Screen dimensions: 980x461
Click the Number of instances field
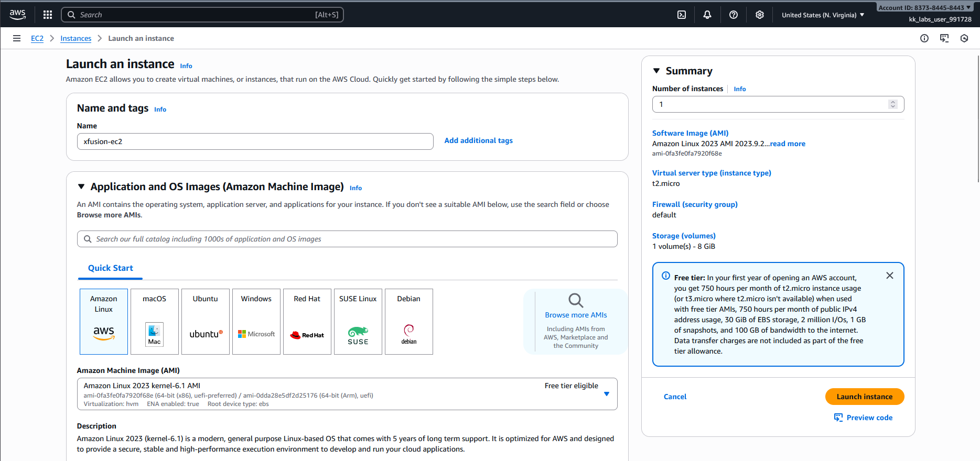(x=778, y=104)
